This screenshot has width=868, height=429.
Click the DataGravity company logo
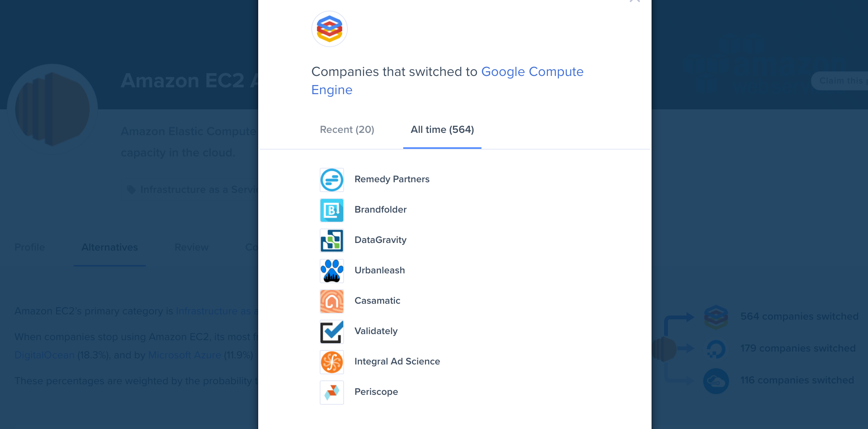pos(331,240)
